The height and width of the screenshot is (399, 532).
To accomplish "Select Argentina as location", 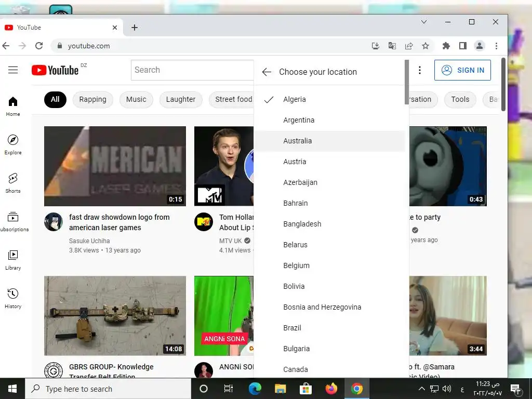I will click(x=329, y=120).
